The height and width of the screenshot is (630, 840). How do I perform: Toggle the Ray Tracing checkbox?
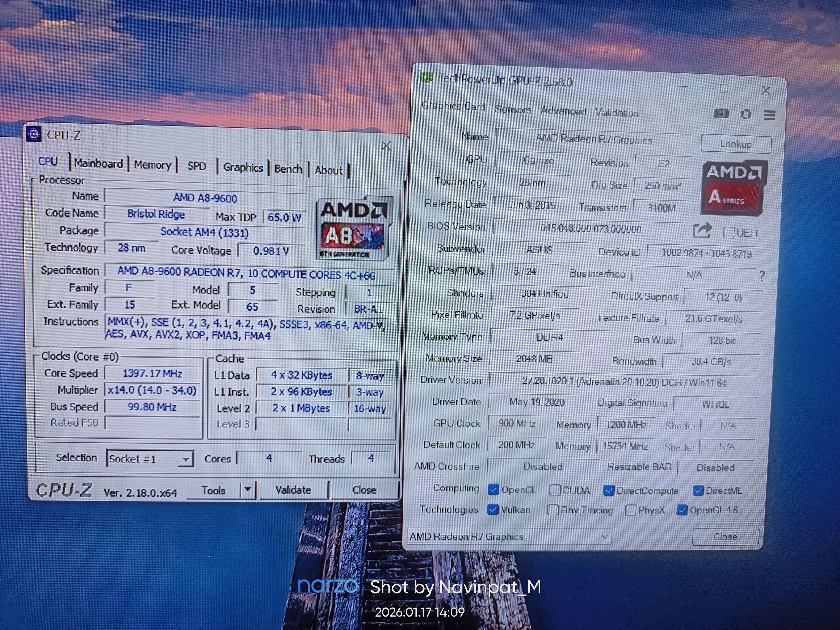(x=553, y=510)
